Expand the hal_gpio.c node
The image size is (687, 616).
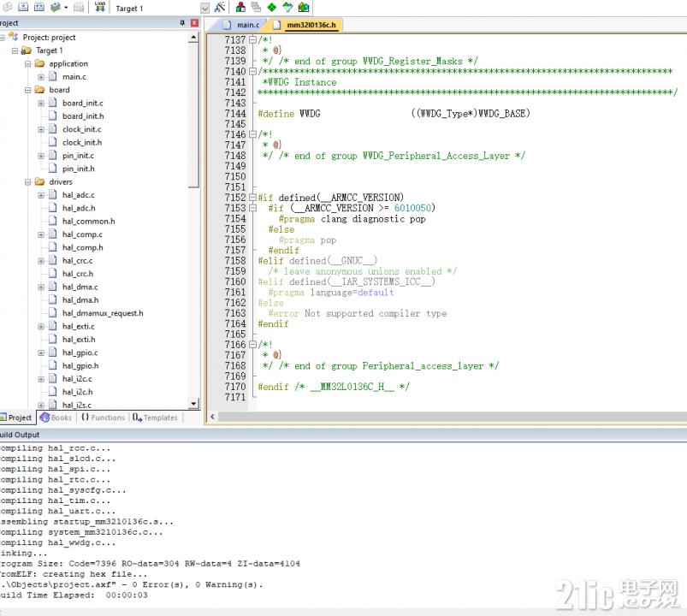pyautogui.click(x=41, y=353)
